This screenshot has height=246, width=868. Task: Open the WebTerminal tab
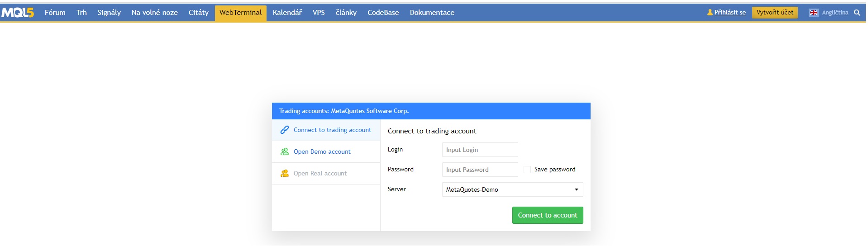240,13
